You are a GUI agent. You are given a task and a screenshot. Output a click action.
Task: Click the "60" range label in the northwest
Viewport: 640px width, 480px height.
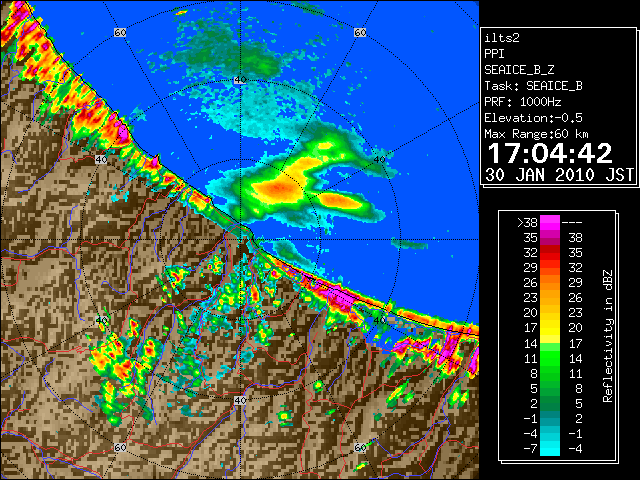tap(120, 32)
